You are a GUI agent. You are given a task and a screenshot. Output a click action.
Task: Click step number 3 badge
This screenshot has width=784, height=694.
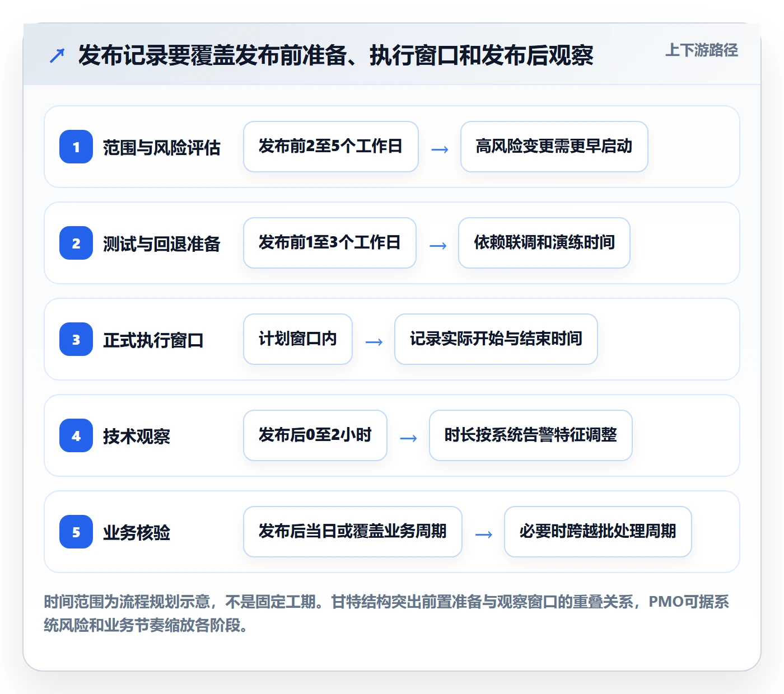click(x=76, y=339)
